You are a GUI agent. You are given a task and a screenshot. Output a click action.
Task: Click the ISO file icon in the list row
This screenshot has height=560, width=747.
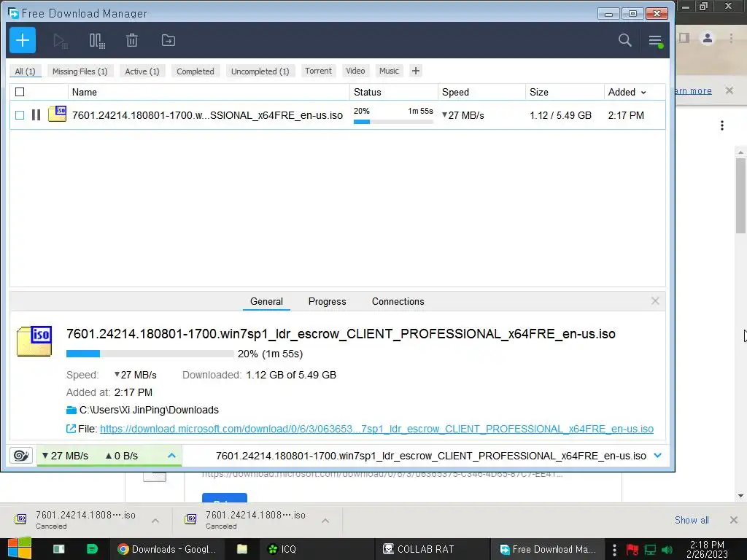pos(57,114)
